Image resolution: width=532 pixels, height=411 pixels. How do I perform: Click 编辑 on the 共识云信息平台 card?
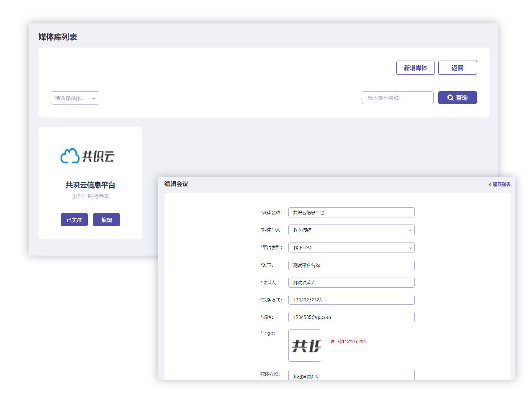tap(106, 220)
